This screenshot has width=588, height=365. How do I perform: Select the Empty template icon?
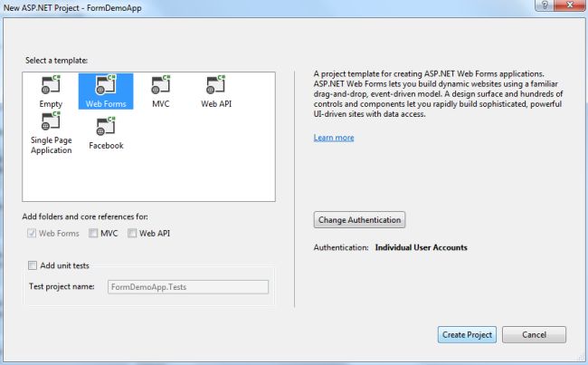51,85
